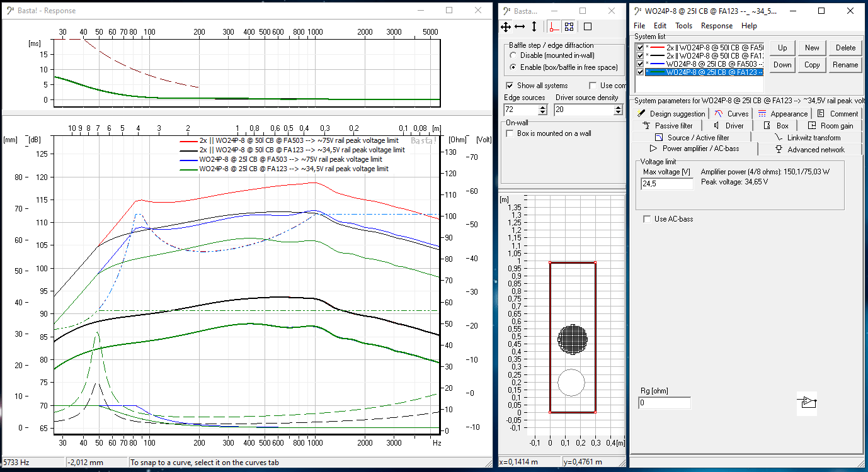Switch to the Comment tab

pos(837,114)
